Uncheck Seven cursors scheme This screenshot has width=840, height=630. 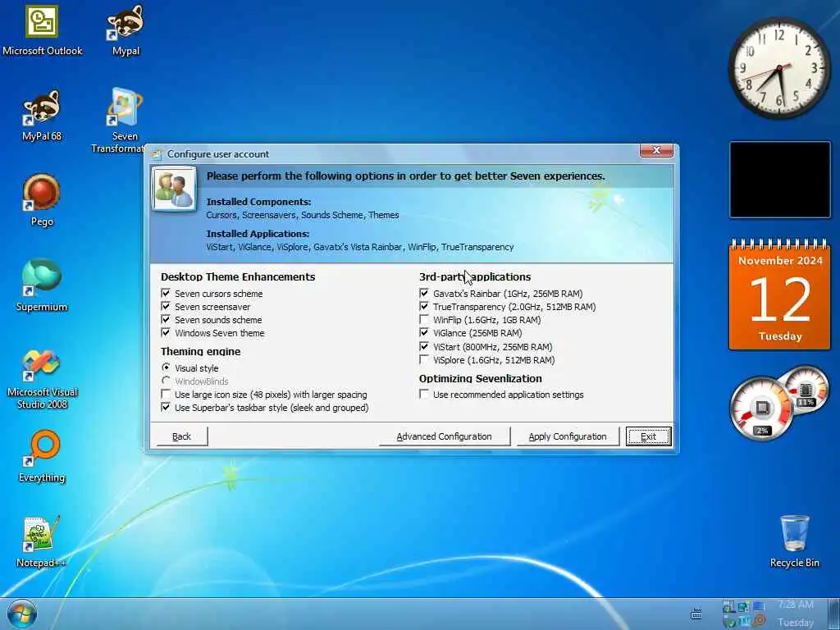tap(166, 293)
